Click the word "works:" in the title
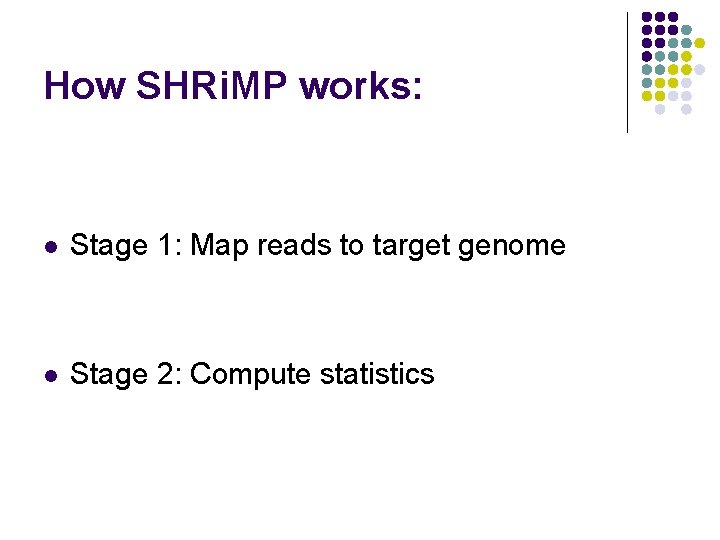This screenshot has height=540, width=720. (360, 86)
